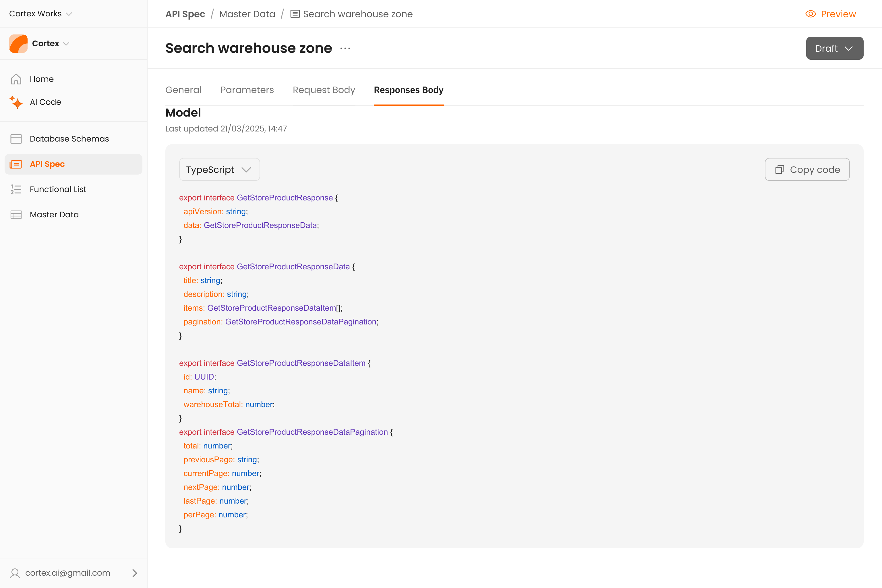Switch to the Request Body tab

click(x=324, y=90)
